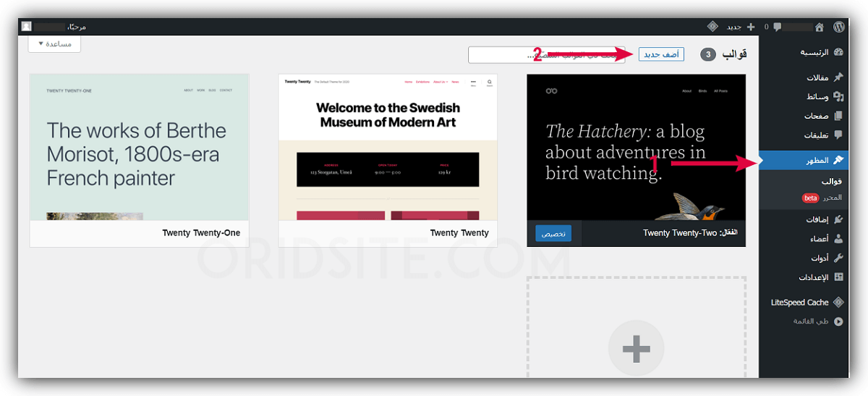This screenshot has height=396, width=868.
Task: Click the home site icon in admin bar
Action: [x=819, y=27]
